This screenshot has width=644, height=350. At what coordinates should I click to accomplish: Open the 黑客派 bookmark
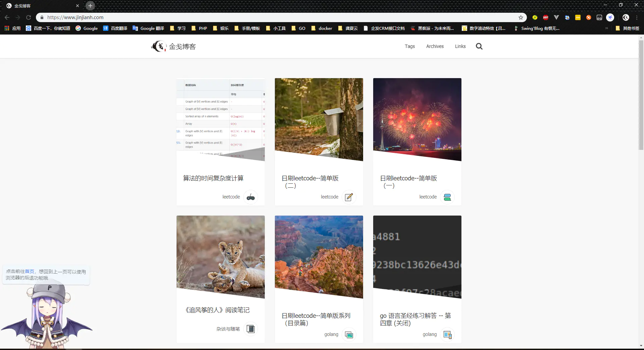click(432, 28)
